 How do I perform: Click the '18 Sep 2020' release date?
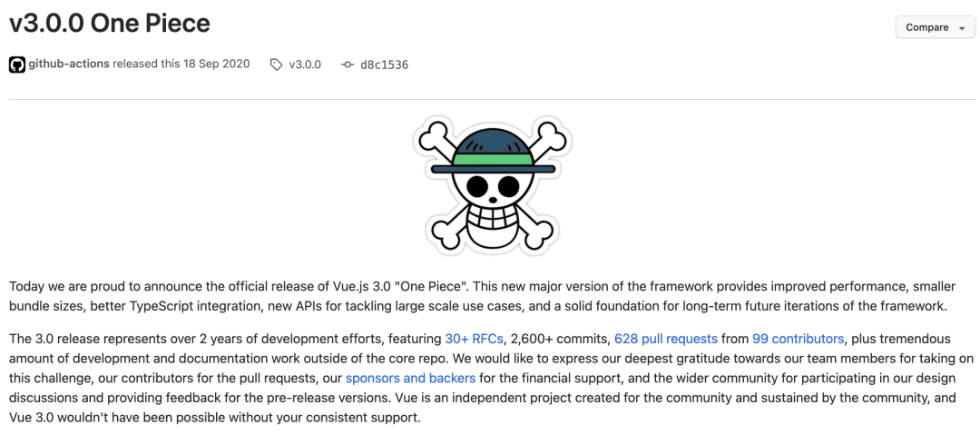coord(216,64)
